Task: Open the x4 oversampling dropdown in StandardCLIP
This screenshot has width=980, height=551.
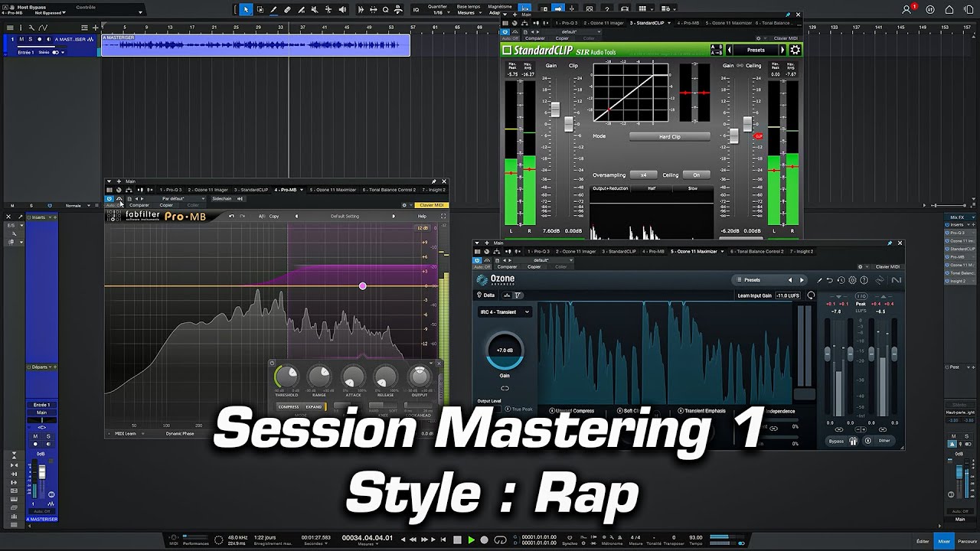Action: [643, 175]
